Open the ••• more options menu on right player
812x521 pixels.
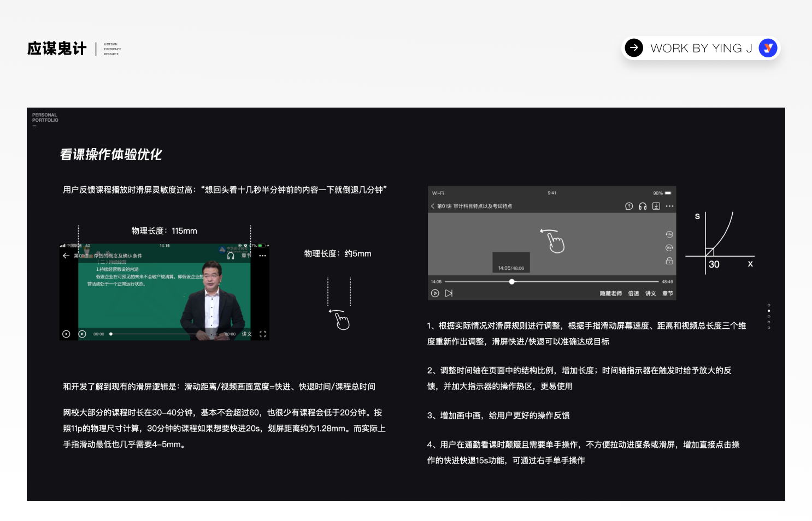click(x=669, y=206)
